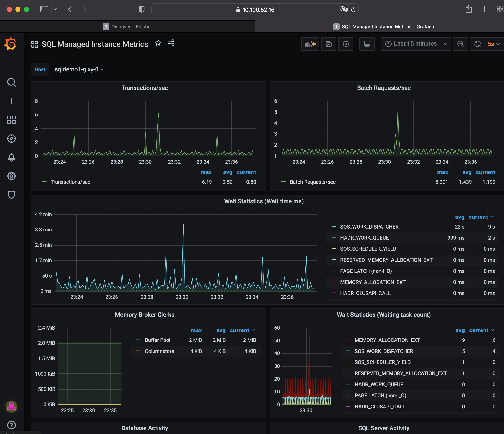Toggle the HADR_WORK_QUEUE series in Wait time legend

pyautogui.click(x=364, y=238)
